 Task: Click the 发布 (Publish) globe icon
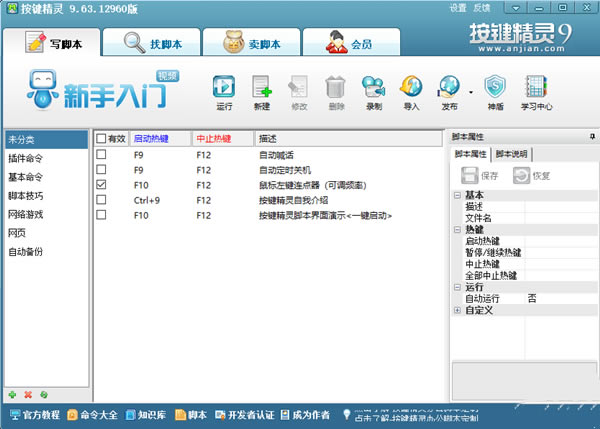tap(449, 87)
